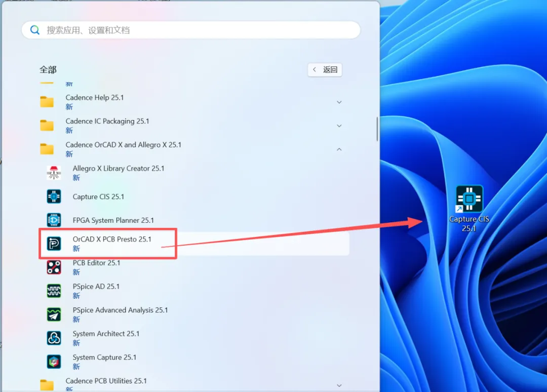Click the OrCAD X PCB Presto icon

(54, 244)
